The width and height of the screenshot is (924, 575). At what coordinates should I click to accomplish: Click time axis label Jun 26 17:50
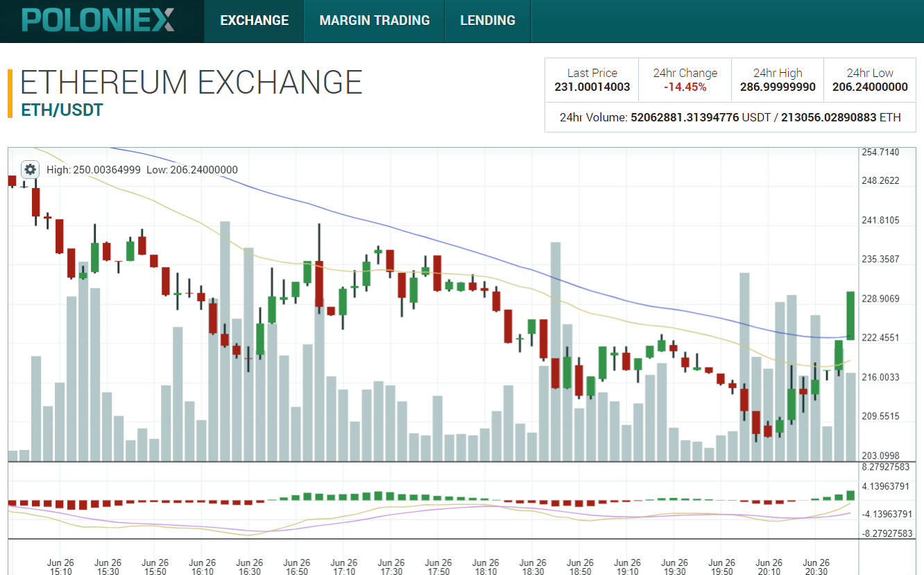click(x=438, y=567)
